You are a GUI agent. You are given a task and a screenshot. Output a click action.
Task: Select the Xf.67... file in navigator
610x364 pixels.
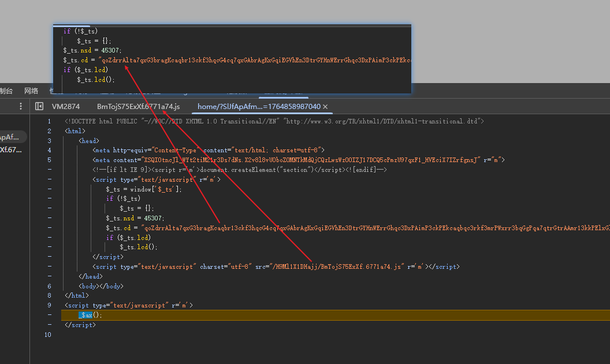(11, 149)
